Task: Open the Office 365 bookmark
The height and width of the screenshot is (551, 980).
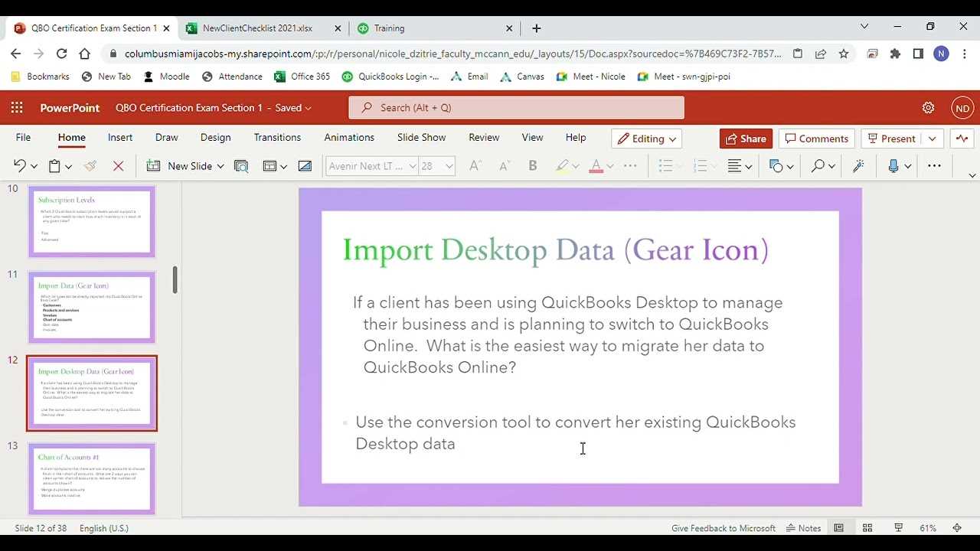Action: point(302,77)
